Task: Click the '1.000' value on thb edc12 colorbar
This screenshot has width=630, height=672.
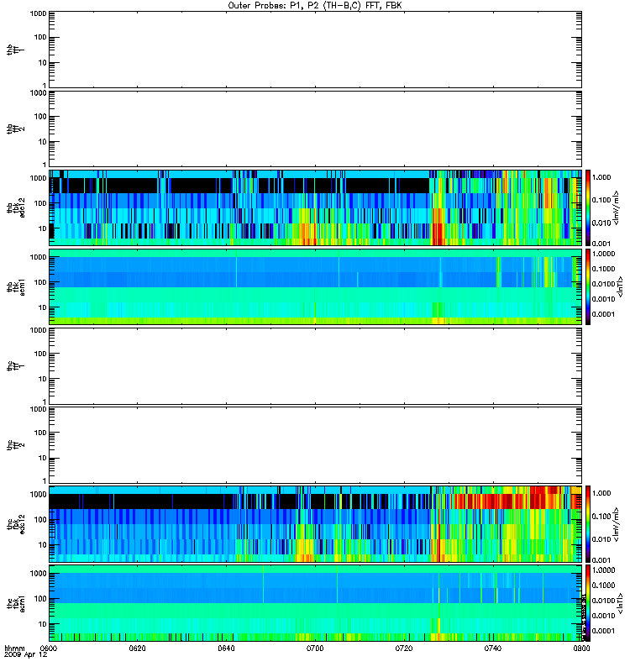Action: (601, 177)
